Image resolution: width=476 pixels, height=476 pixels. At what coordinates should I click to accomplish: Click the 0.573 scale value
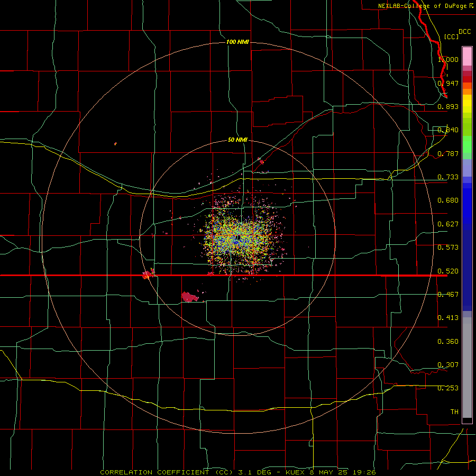[x=448, y=248]
